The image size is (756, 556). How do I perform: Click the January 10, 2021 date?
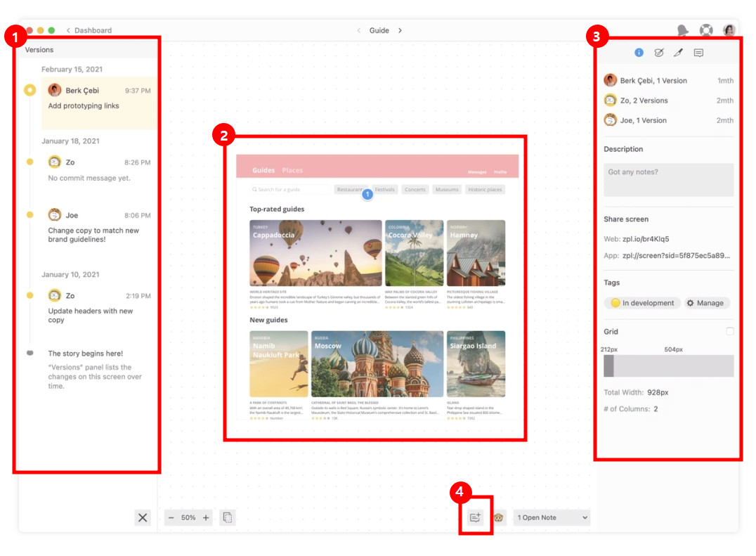[x=70, y=274]
